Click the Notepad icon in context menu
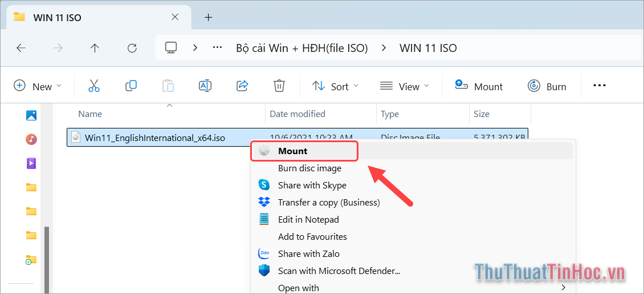644x294 pixels. (264, 219)
